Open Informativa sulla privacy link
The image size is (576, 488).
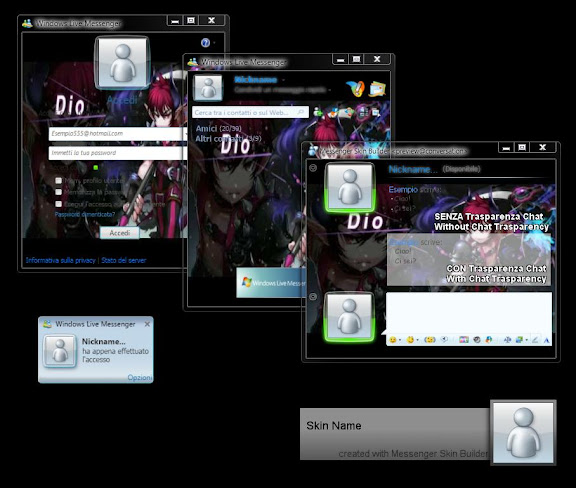61,260
